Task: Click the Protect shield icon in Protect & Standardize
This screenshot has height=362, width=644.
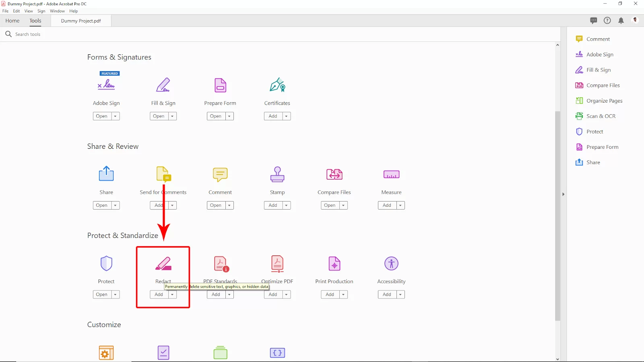Action: coord(106,263)
